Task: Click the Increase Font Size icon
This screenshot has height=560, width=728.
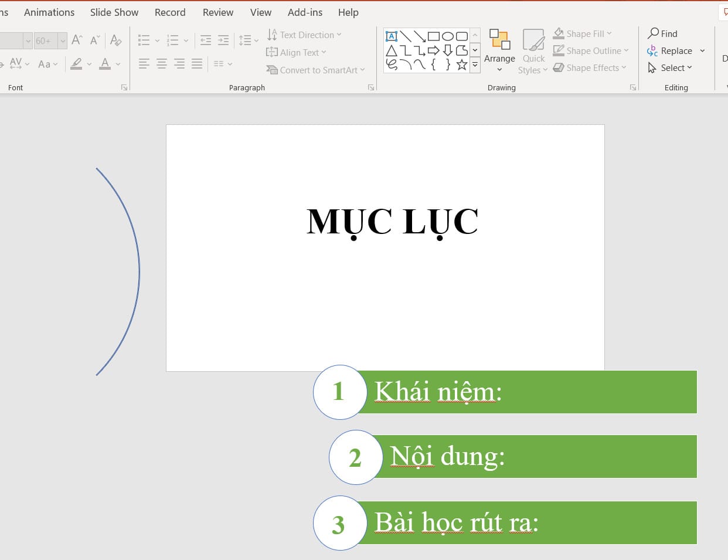Action: (x=77, y=40)
